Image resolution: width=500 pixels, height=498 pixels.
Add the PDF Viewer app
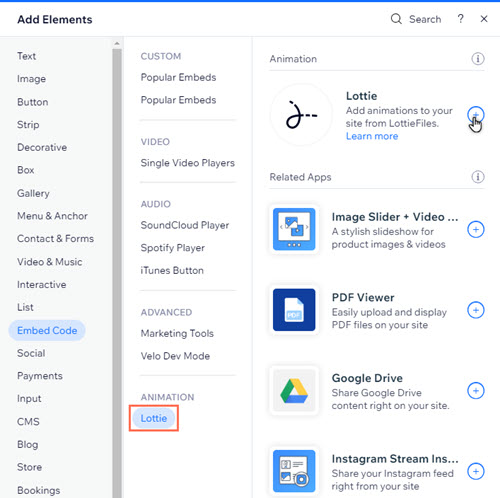click(x=476, y=310)
